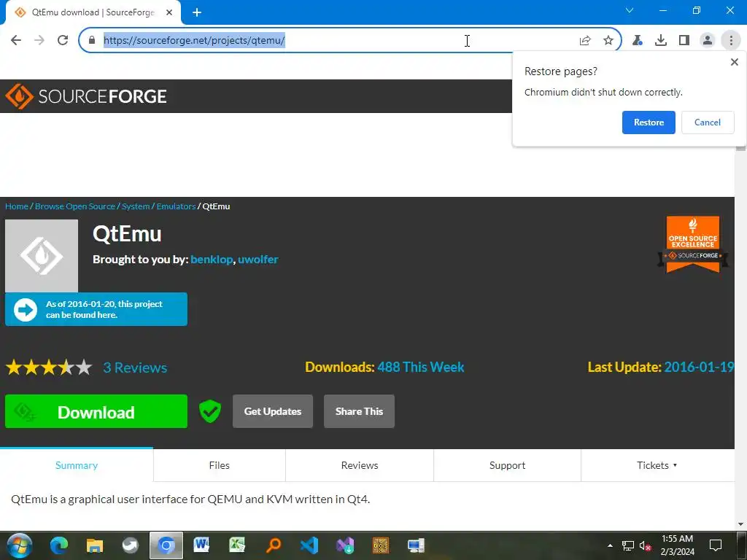
Task: Open the 3 Reviews link
Action: pos(135,367)
